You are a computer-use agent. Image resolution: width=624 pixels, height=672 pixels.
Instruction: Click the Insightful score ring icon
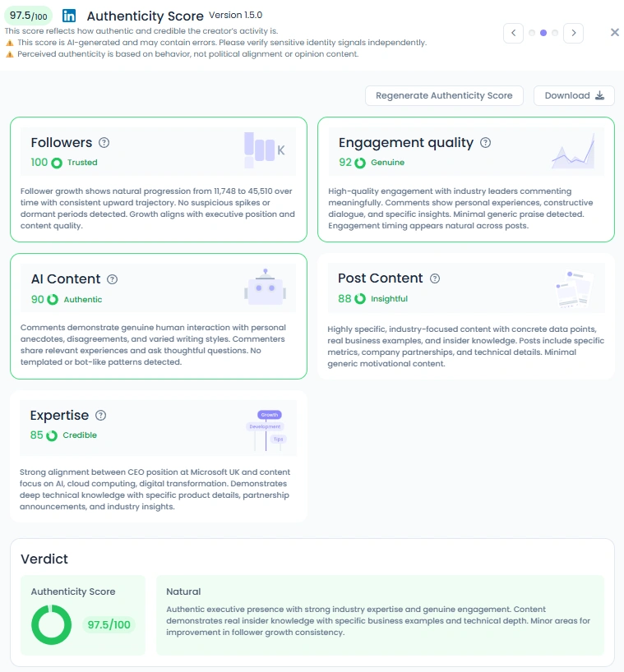(x=360, y=299)
